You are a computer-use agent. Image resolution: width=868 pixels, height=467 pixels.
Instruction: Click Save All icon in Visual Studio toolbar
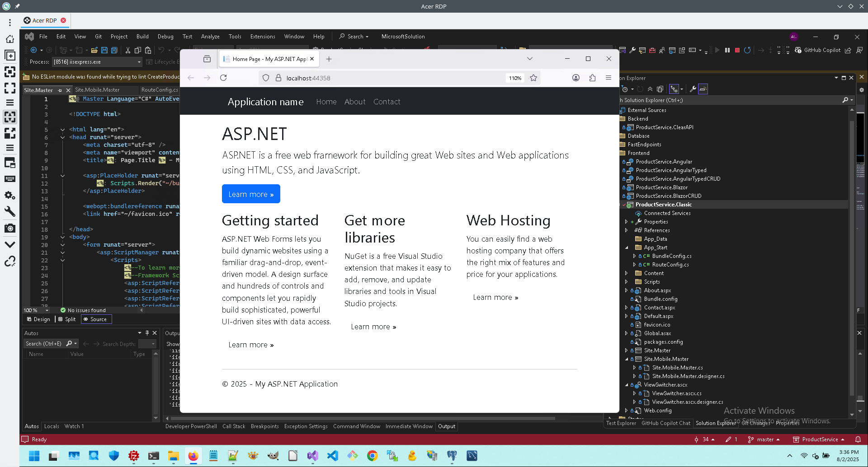(114, 50)
